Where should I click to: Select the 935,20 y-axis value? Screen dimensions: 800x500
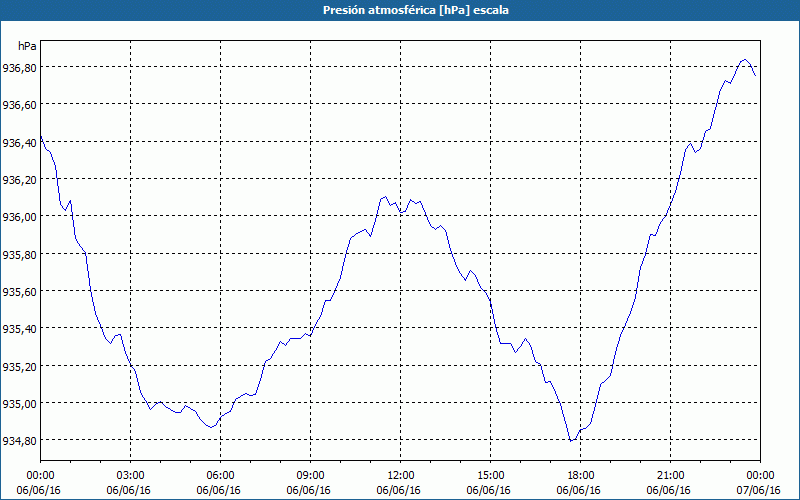pos(19,366)
